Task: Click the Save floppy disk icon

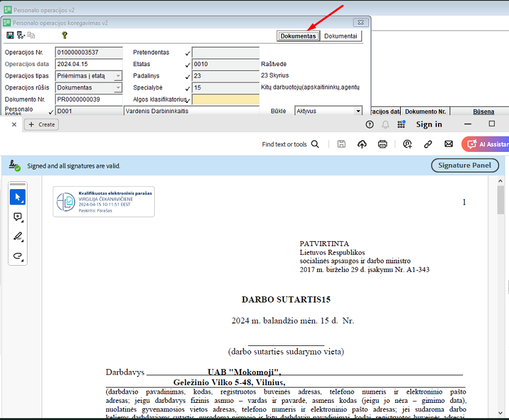Action: [x=9, y=36]
